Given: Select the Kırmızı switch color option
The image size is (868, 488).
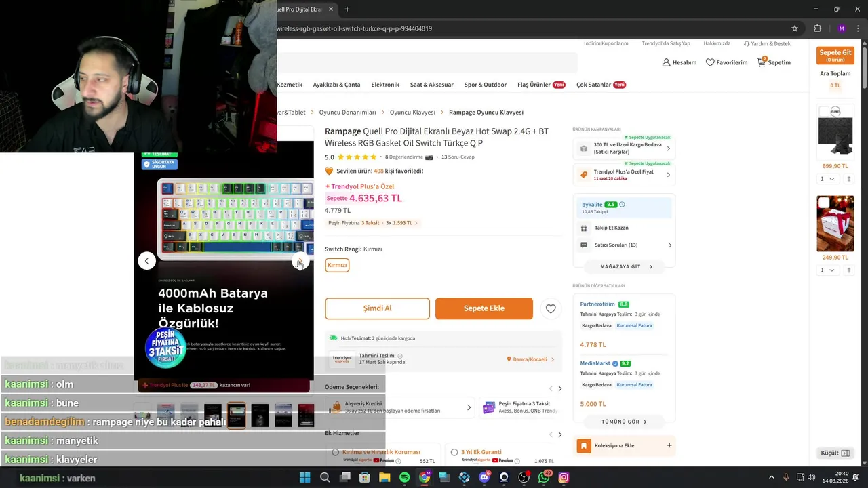Looking at the screenshot, I should [x=337, y=265].
